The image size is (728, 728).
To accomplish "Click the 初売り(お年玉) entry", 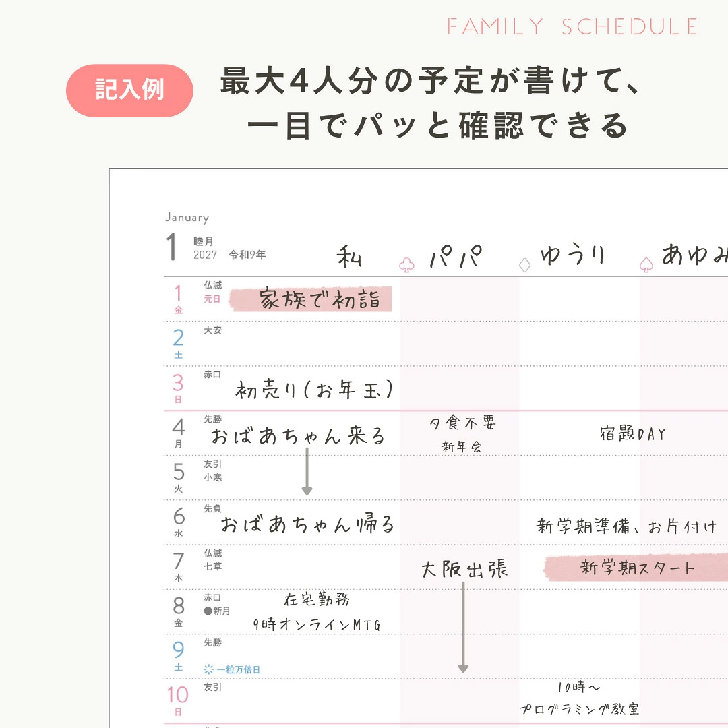I will point(314,389).
